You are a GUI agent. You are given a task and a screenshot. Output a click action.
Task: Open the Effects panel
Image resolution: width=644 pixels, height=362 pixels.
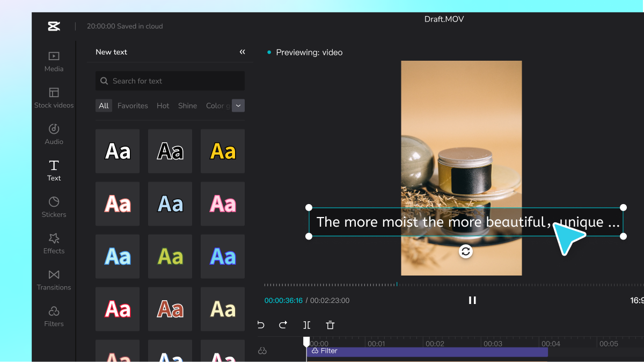click(54, 244)
